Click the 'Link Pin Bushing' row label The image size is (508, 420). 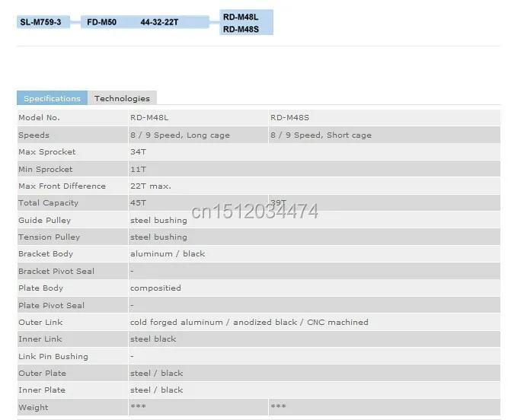pos(53,356)
